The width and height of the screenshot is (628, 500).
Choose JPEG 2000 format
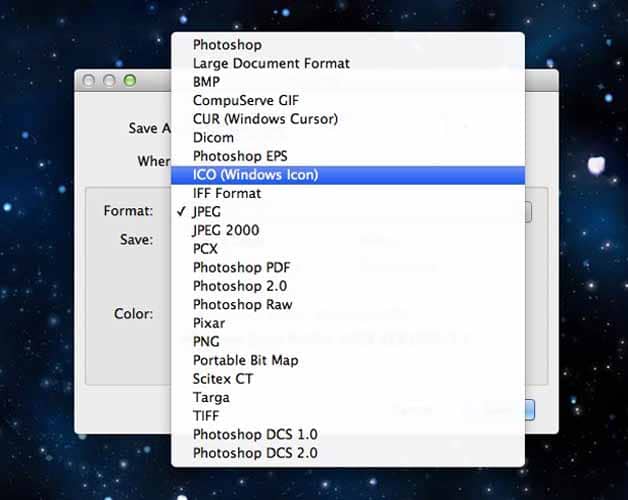tap(348, 230)
